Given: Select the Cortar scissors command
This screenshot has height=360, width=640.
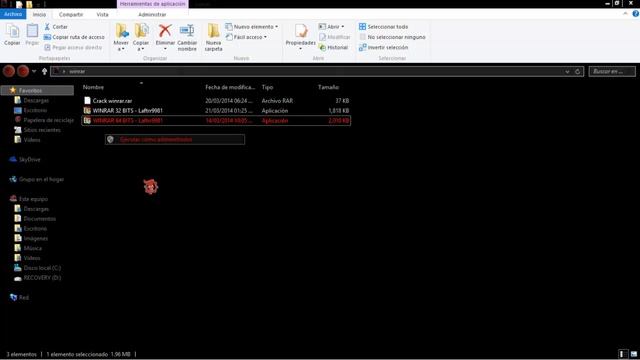Looking at the screenshot, I should pyautogui.click(x=56, y=27).
